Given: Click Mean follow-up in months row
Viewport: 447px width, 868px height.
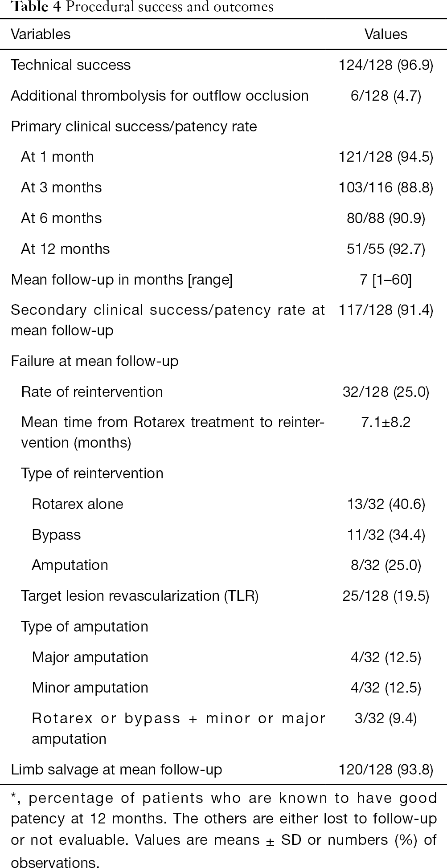Looking at the screenshot, I should tap(223, 280).
